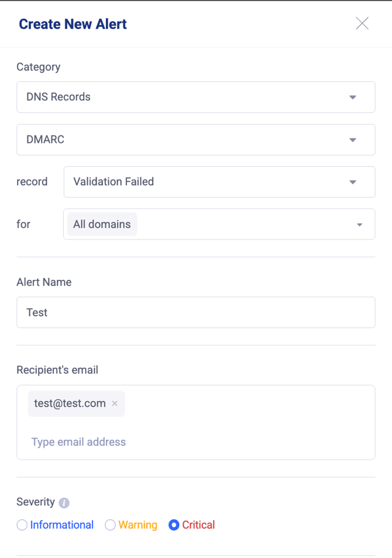The height and width of the screenshot is (558, 392).
Task: Click the Informational severity label
Action: [62, 525]
